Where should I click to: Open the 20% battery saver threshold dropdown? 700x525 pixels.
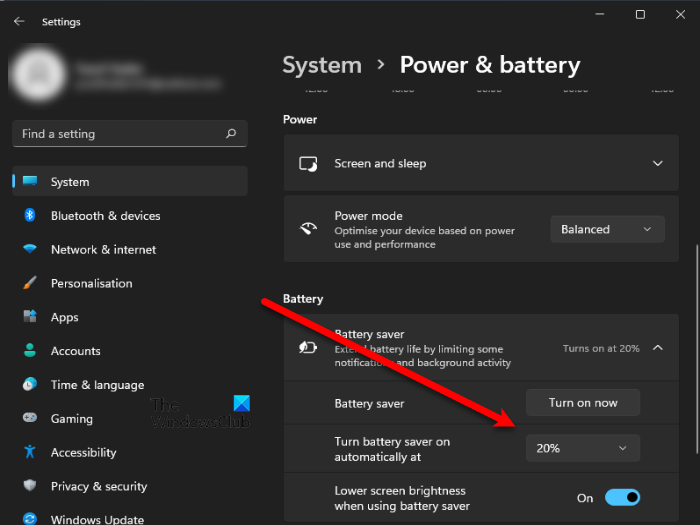click(583, 448)
